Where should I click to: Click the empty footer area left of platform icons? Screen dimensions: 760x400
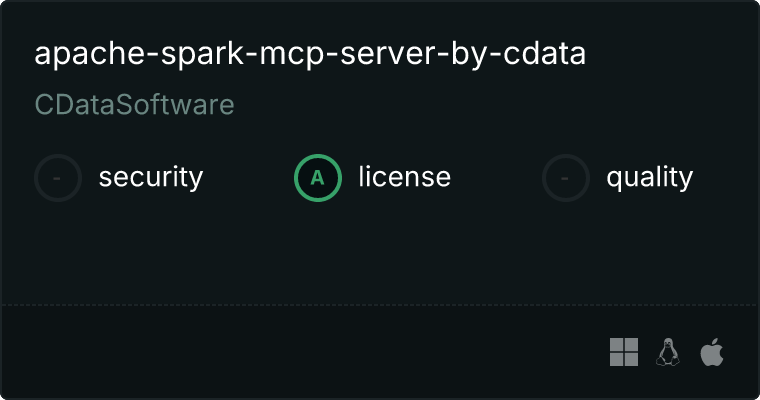300,352
